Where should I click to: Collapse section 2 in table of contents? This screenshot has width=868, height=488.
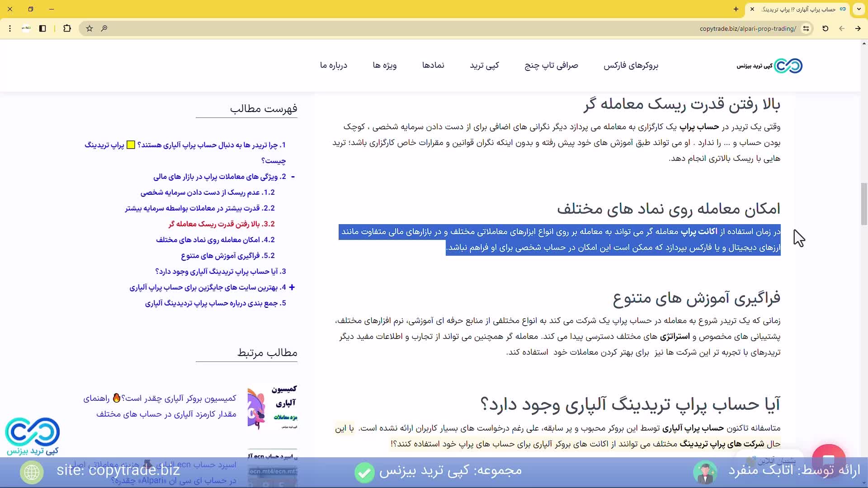click(293, 177)
